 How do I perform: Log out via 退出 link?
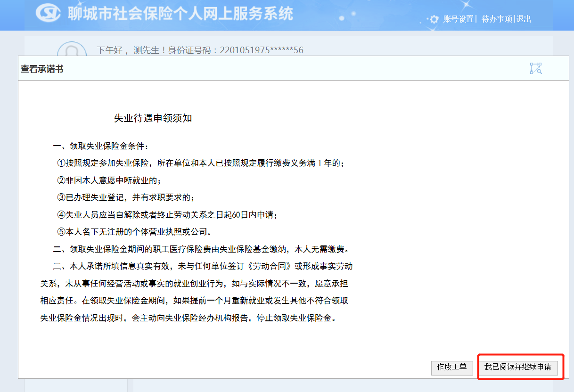point(524,19)
